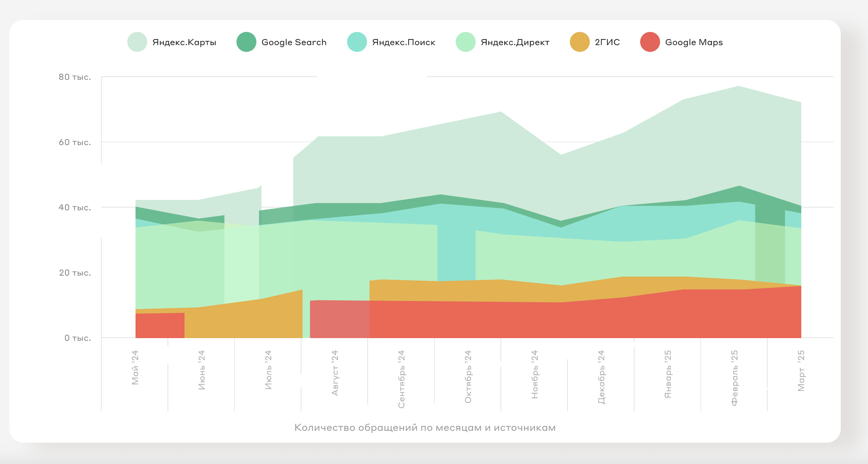The image size is (868, 464).
Task: Toggle the Google Maps series label
Action: click(694, 42)
